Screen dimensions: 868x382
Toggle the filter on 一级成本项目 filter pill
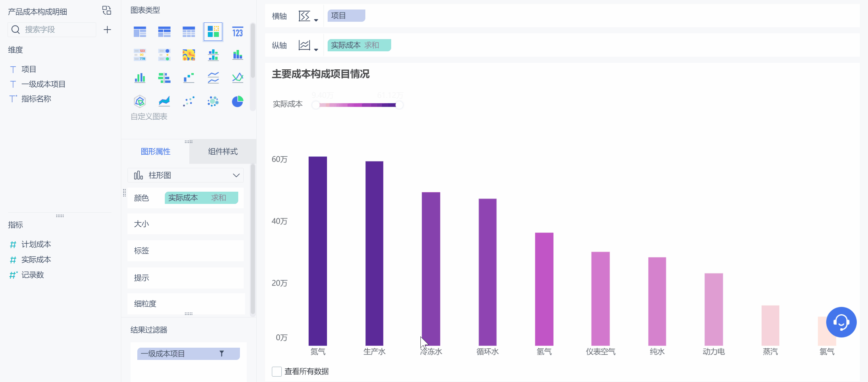222,354
